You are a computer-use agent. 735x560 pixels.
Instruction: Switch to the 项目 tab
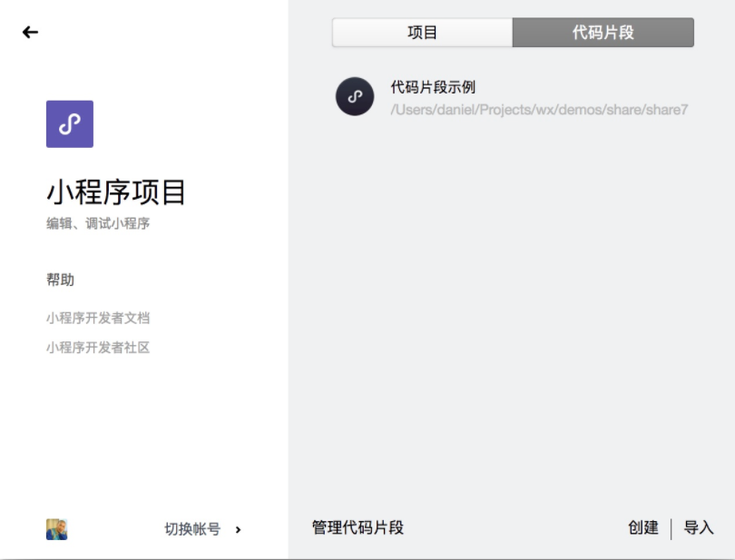click(422, 33)
